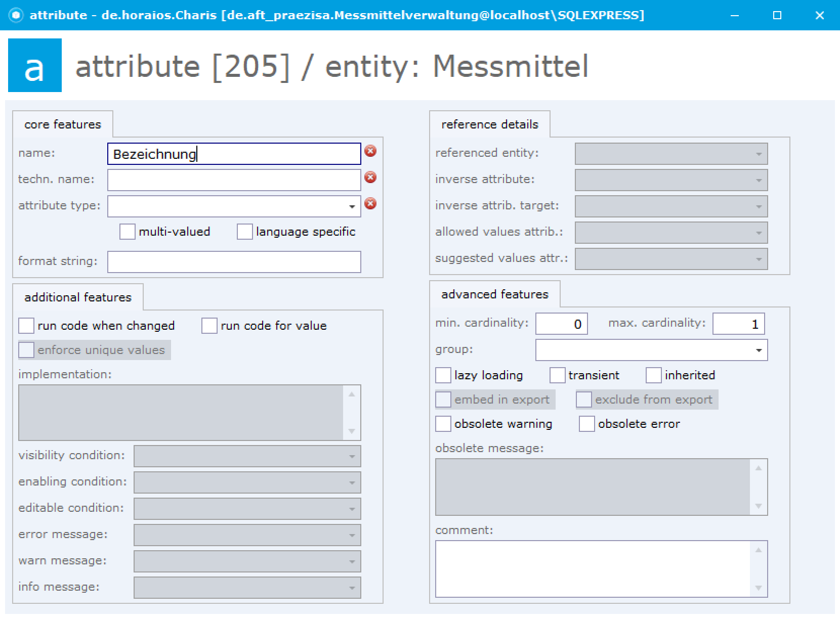Screen dimensions: 840x619
Task: Click the blue attribute 'a' logo icon
Action: tap(35, 65)
